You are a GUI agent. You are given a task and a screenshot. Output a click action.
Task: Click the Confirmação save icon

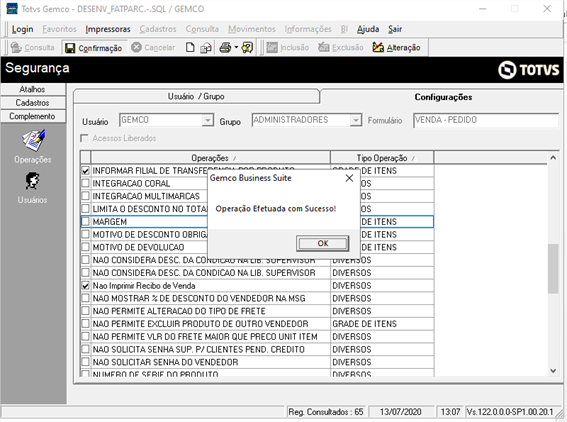(70, 48)
